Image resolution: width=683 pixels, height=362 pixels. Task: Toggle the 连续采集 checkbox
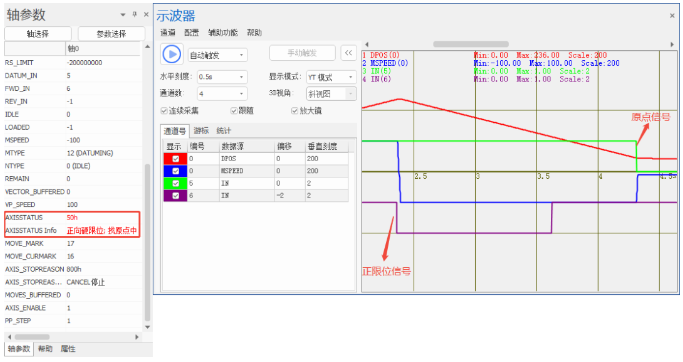(x=164, y=111)
